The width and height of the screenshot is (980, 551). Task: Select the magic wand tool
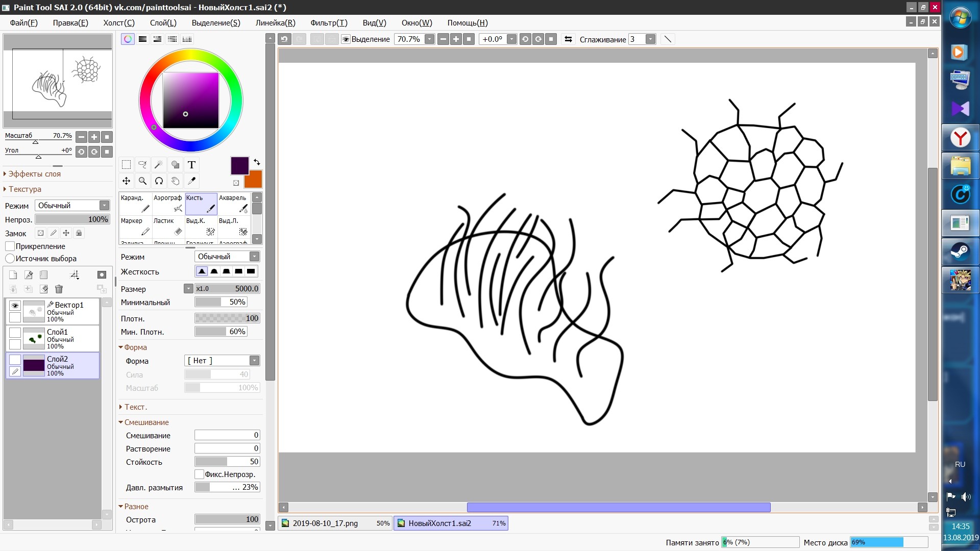coord(159,164)
